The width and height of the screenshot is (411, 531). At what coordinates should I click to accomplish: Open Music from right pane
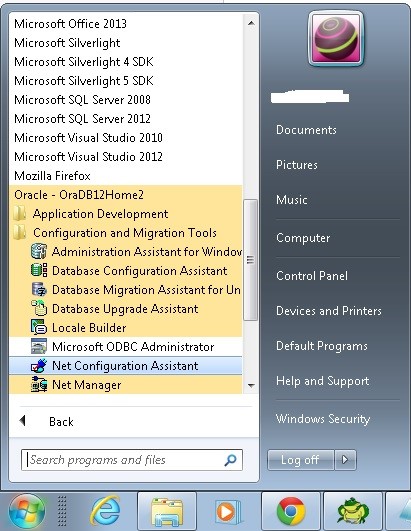(291, 199)
